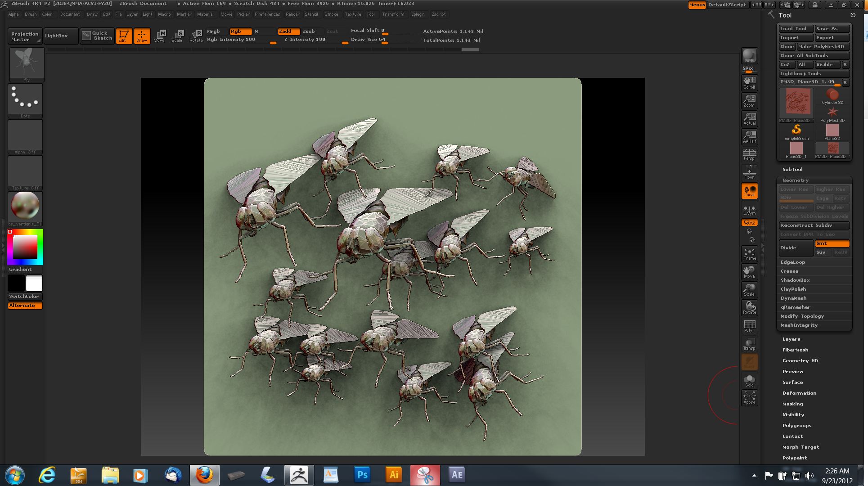The height and width of the screenshot is (486, 868).
Task: Open the Document menu
Action: pyautogui.click(x=70, y=14)
